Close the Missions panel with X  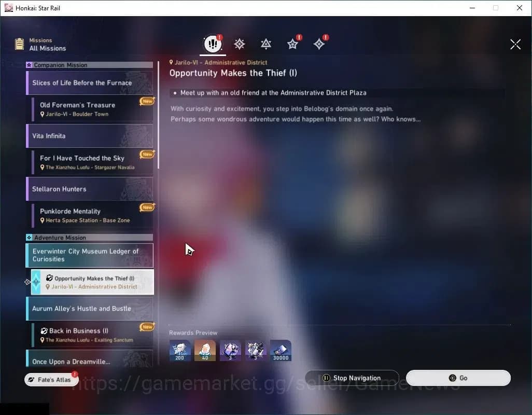click(515, 44)
